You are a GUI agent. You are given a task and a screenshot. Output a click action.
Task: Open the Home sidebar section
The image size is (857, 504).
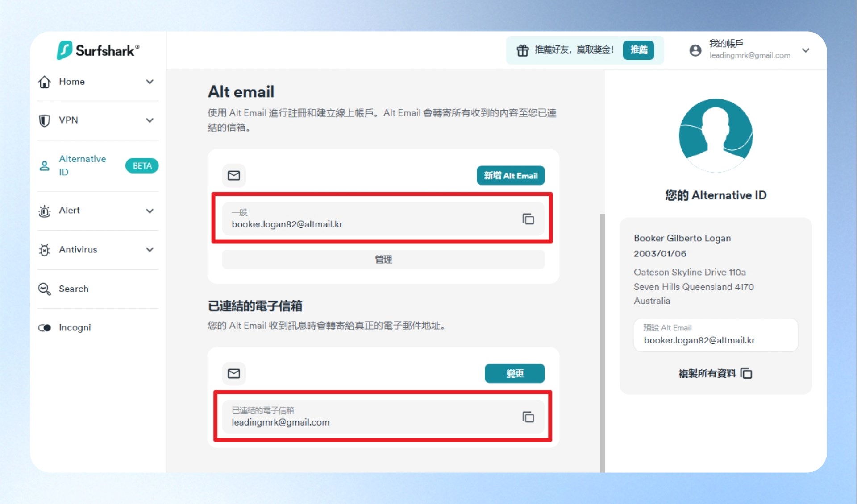point(98,82)
